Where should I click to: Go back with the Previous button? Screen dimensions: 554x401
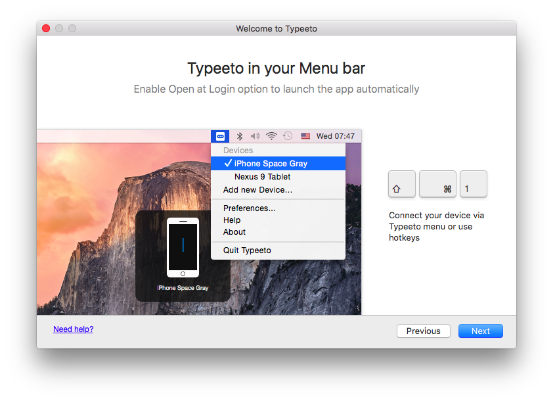click(423, 331)
